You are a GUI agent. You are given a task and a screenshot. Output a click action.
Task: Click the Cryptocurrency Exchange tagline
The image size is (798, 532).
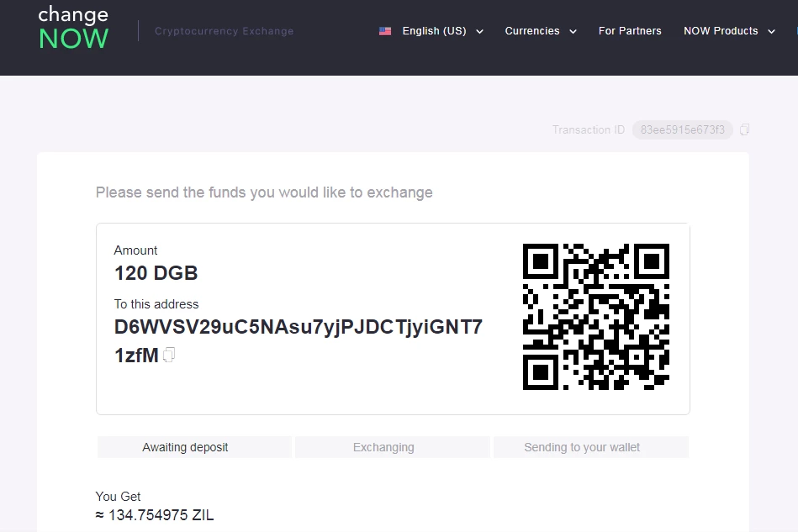click(225, 31)
